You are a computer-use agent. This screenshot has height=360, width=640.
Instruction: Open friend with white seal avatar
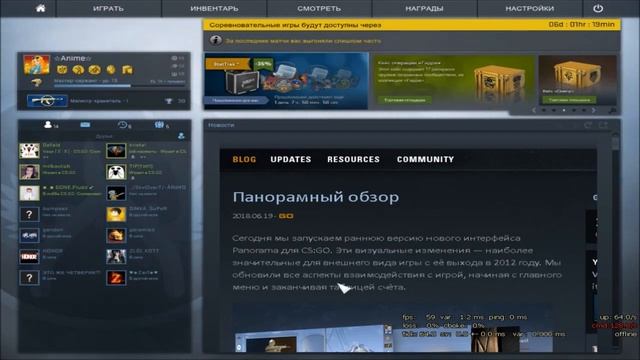pyautogui.click(x=116, y=172)
